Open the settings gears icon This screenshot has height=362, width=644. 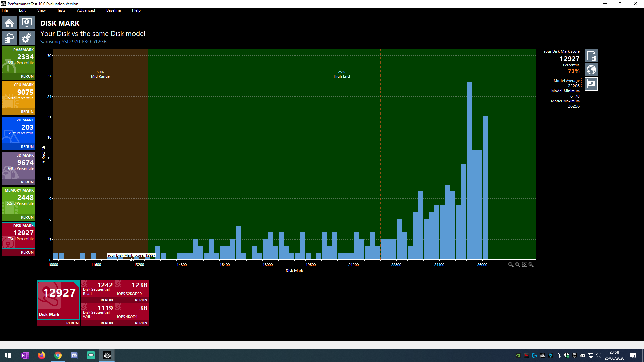click(27, 38)
